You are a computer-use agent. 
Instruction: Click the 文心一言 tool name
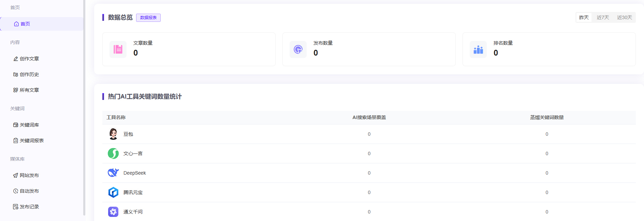click(x=133, y=153)
